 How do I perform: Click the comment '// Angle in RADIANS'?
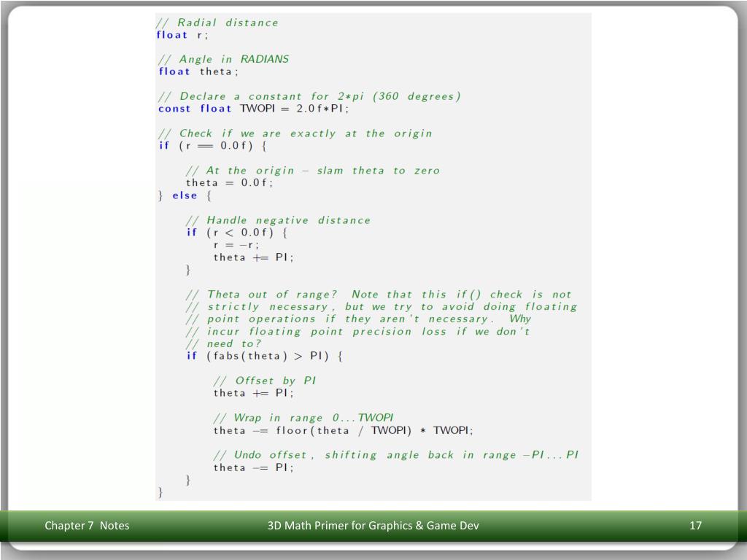(x=223, y=59)
